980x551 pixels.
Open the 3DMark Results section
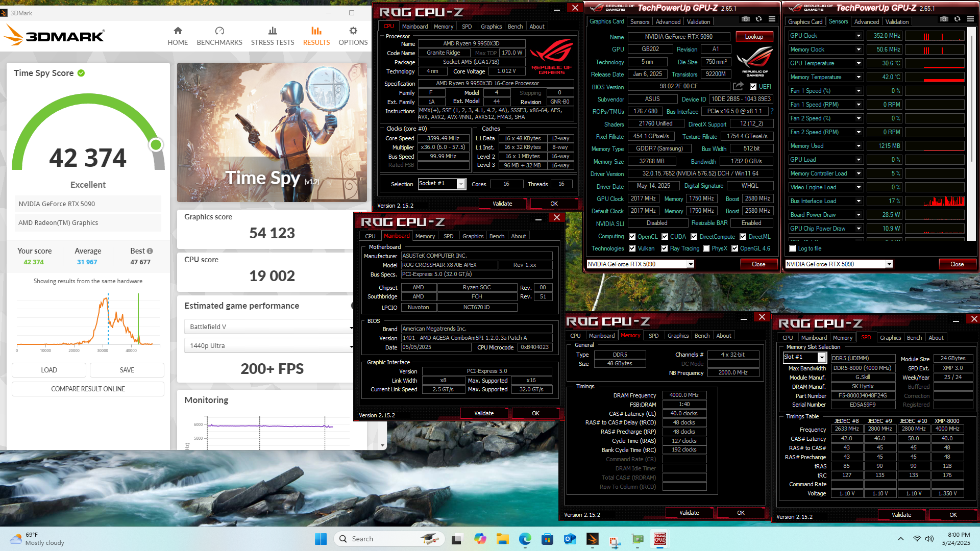[x=316, y=36]
